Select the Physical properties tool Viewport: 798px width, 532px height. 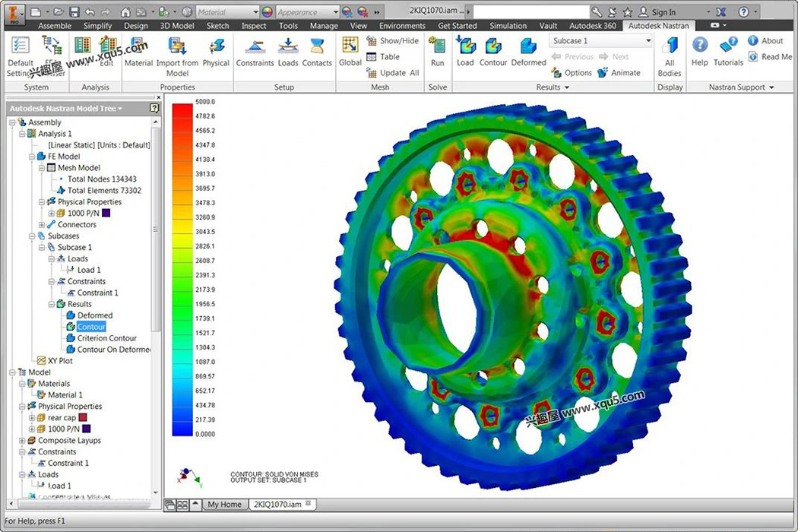coord(216,52)
